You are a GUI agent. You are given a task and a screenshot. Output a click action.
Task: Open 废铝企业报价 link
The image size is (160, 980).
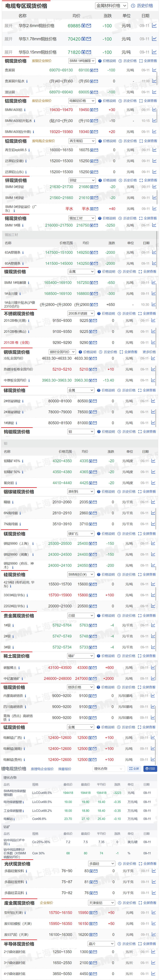[42, 101]
